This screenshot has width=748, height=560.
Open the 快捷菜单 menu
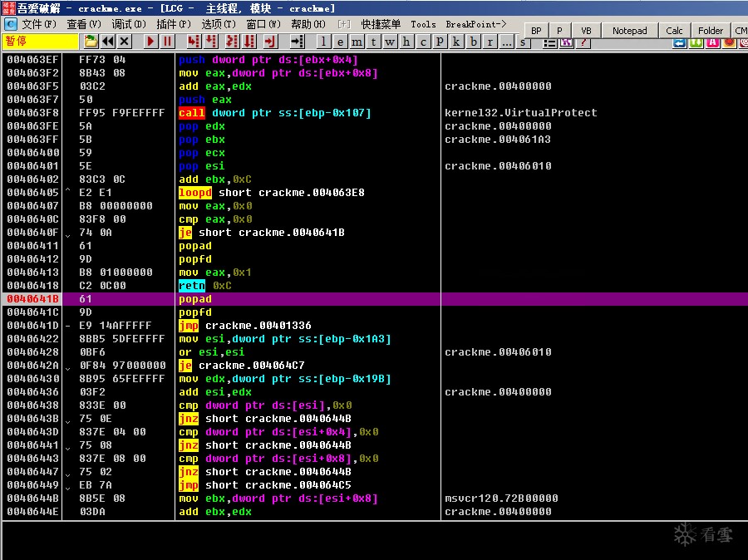pyautogui.click(x=381, y=24)
